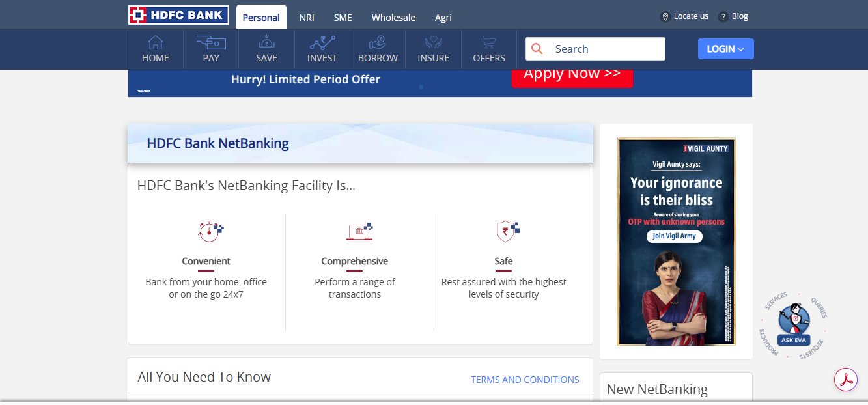This screenshot has width=868, height=405.
Task: Open the Home icon in the navigation bar
Action: 155,43
